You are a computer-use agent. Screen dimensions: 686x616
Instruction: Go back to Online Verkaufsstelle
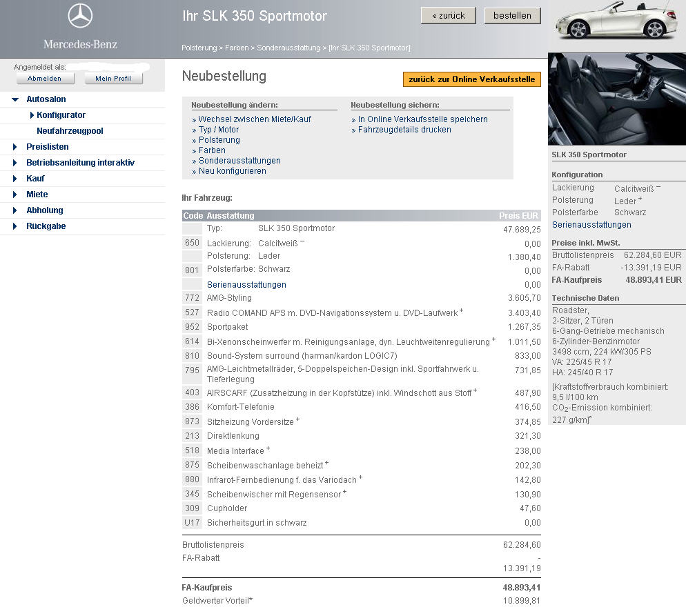point(471,79)
